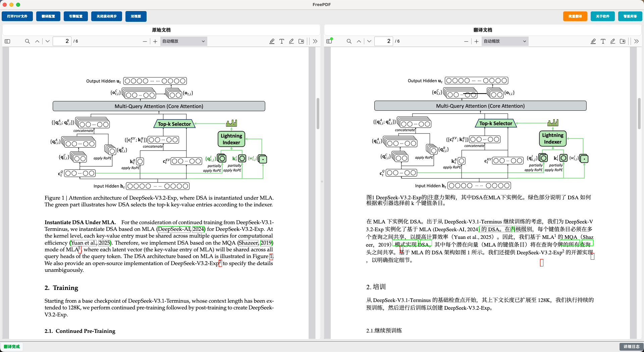Image resolution: width=644 pixels, height=352 pixels.
Task: Open 自动缩放 zoom dropdown in translated document
Action: click(x=505, y=41)
